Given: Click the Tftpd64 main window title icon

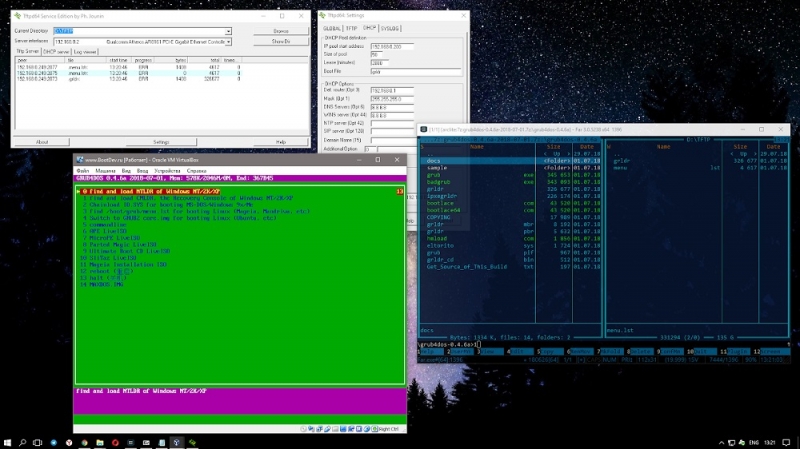Looking at the screenshot, I should (17, 16).
